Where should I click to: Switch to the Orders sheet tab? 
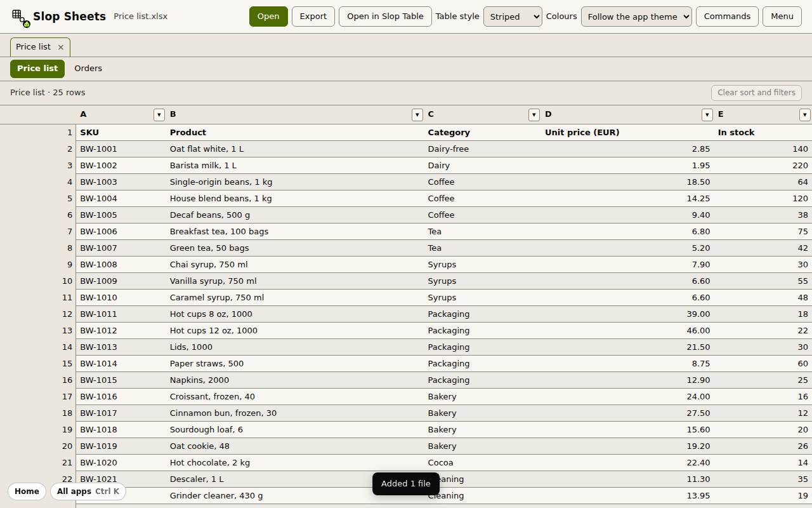pos(88,69)
